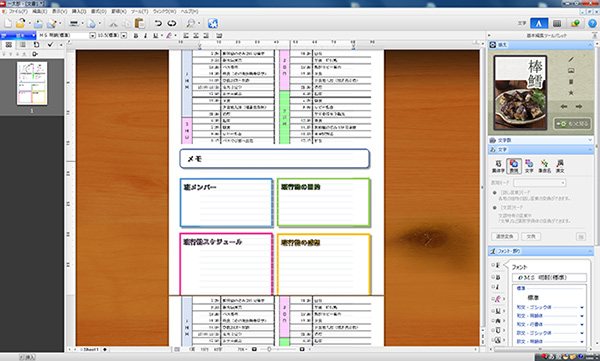Toggle the pink color option in font decoration list
The image size is (600, 361).
497,299
